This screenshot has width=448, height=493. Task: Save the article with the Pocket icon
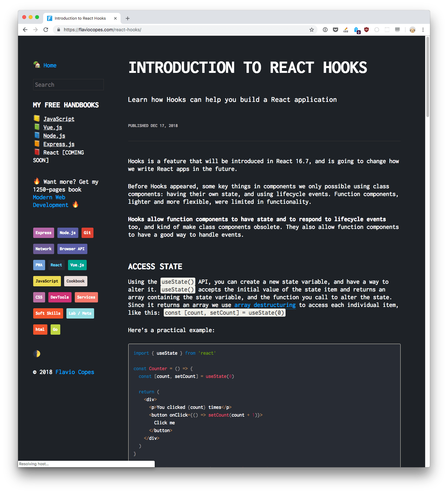pyautogui.click(x=336, y=29)
